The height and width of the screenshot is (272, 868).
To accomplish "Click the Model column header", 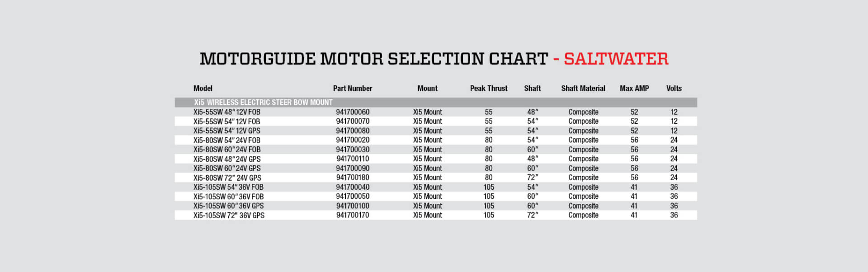I will click(x=203, y=89).
